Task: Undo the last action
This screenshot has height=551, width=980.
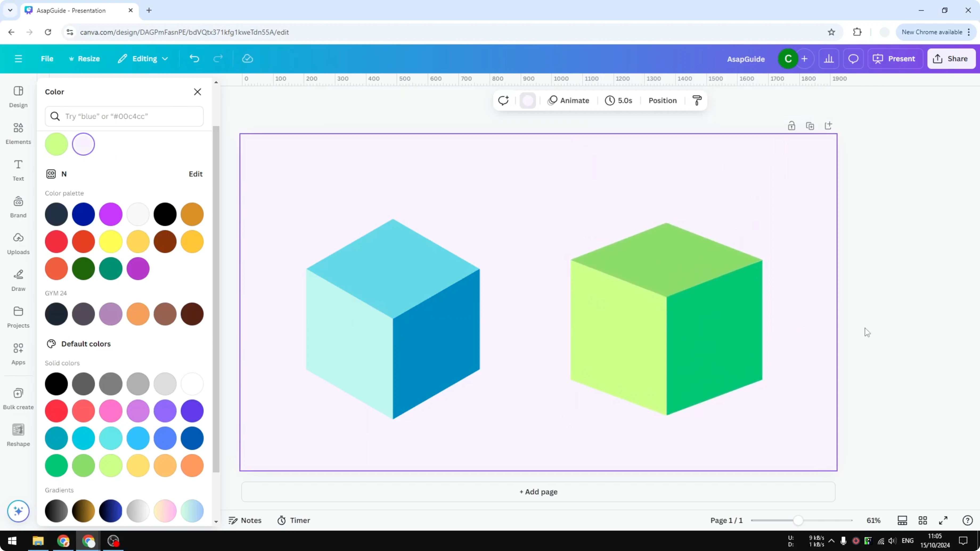Action: [x=194, y=59]
